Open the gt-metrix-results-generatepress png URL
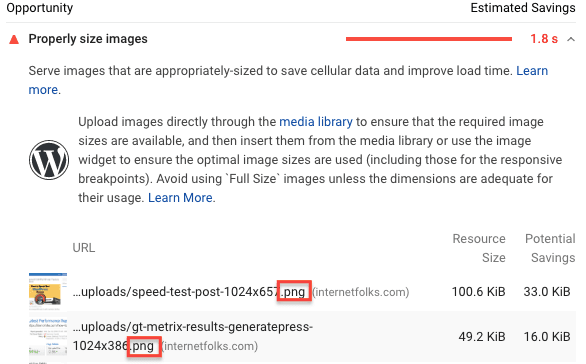The image size is (586, 364). 193,336
